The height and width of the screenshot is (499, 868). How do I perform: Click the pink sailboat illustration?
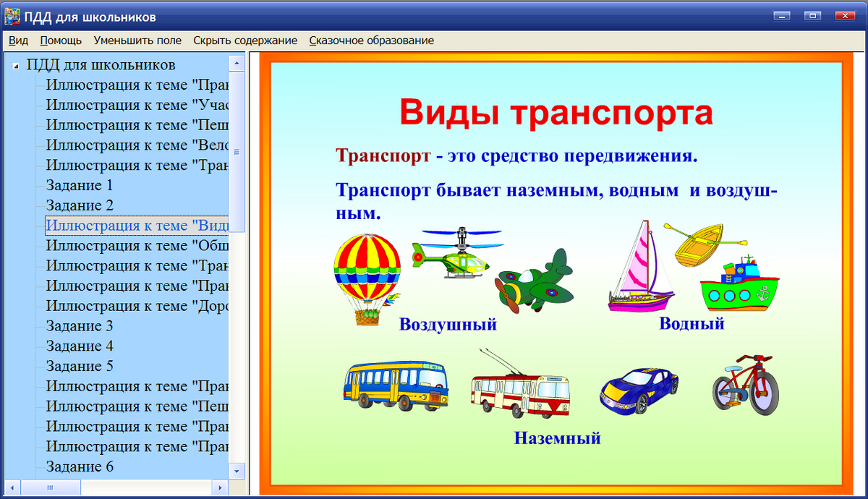coord(640,271)
